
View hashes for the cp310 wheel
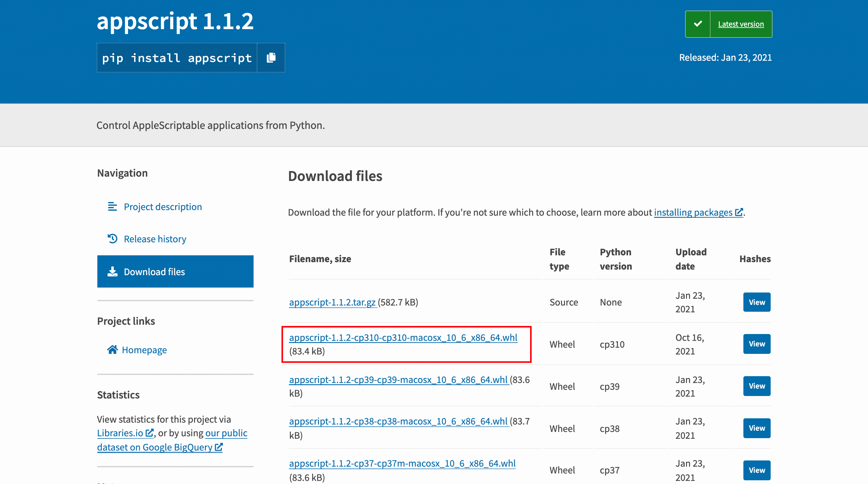(757, 344)
